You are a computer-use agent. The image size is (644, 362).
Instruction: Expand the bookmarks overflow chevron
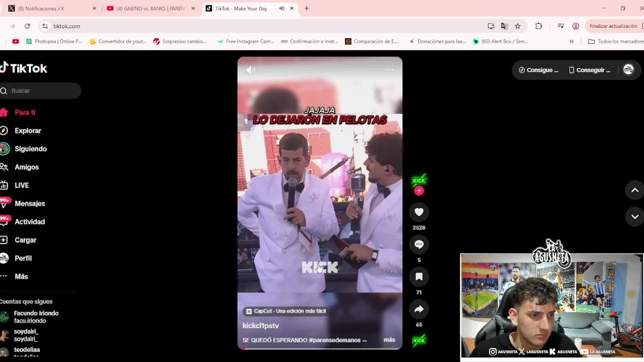(572, 42)
